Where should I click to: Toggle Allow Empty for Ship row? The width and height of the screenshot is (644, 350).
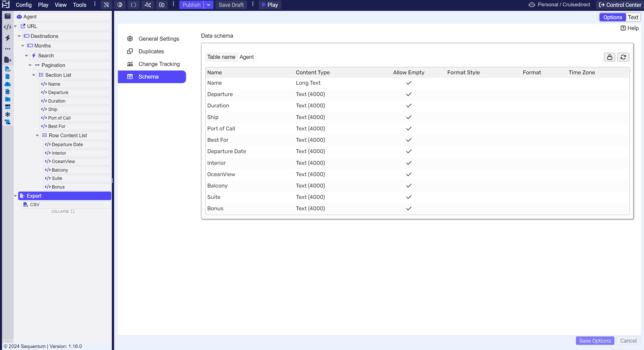click(409, 117)
